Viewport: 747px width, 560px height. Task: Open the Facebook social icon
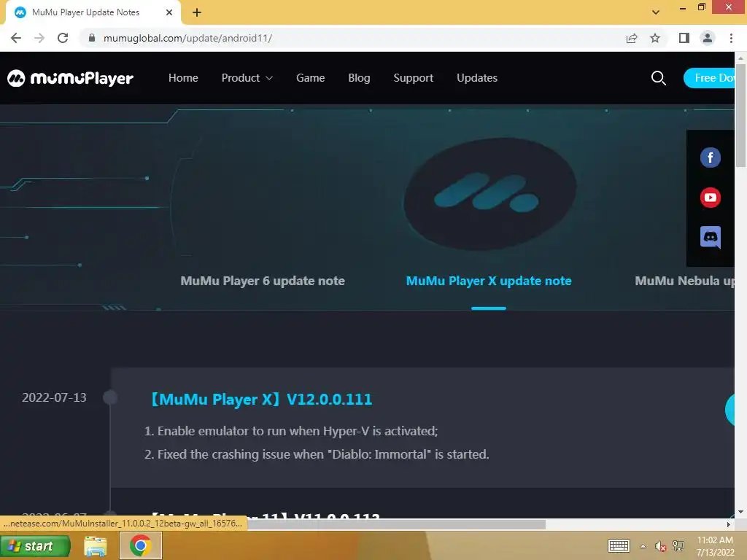click(x=710, y=157)
